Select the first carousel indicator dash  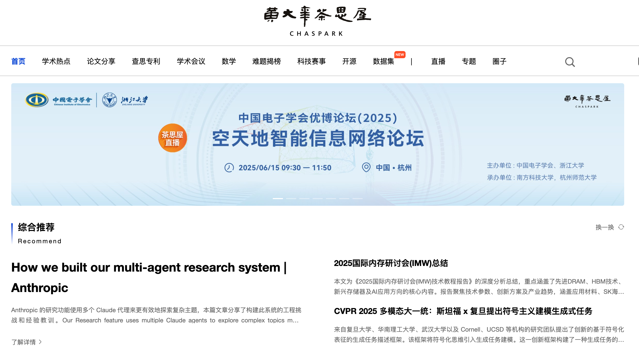coord(278,198)
